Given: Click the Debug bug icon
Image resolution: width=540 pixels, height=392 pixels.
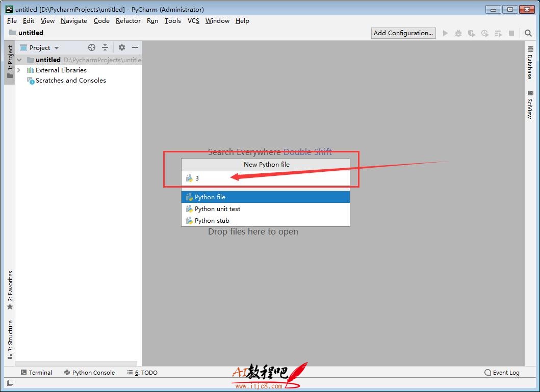Looking at the screenshot, I should pos(458,33).
